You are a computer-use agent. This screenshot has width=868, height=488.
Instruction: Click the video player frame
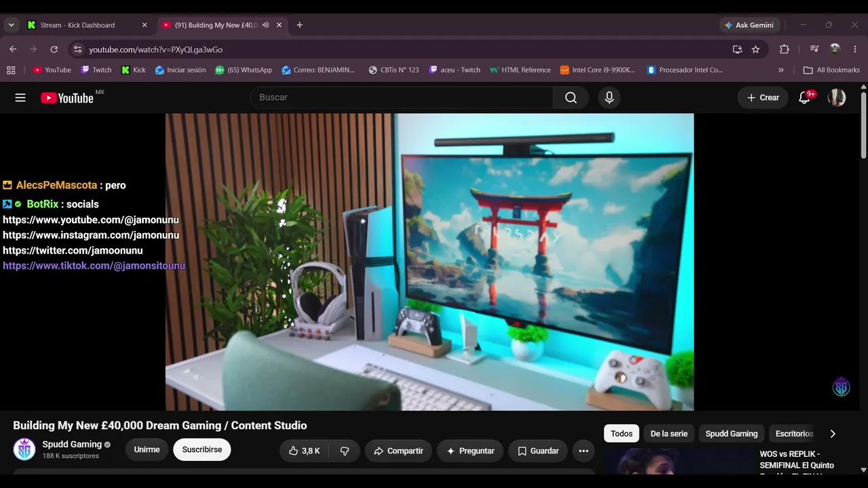[429, 262]
